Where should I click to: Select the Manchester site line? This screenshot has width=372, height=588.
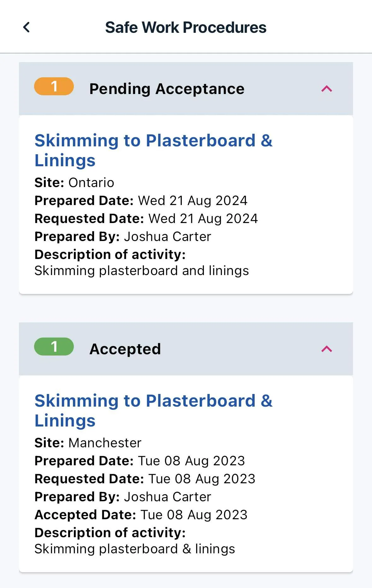point(88,443)
